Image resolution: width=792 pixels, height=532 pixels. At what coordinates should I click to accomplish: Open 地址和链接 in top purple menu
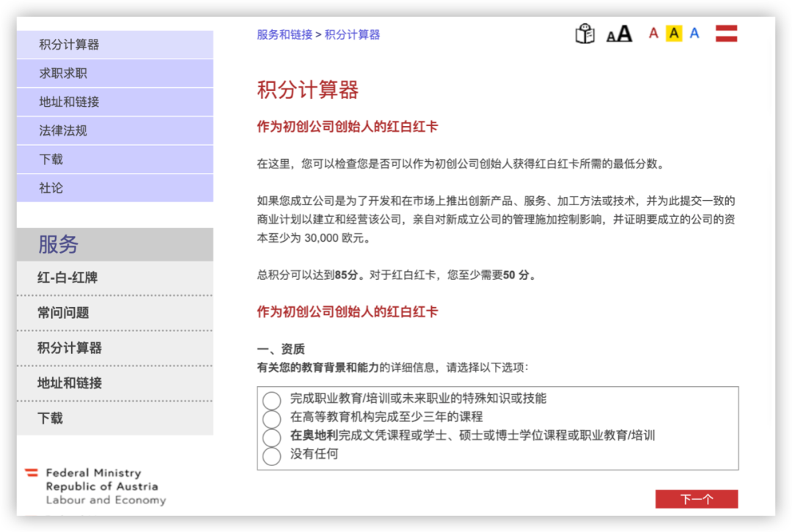[x=114, y=102]
